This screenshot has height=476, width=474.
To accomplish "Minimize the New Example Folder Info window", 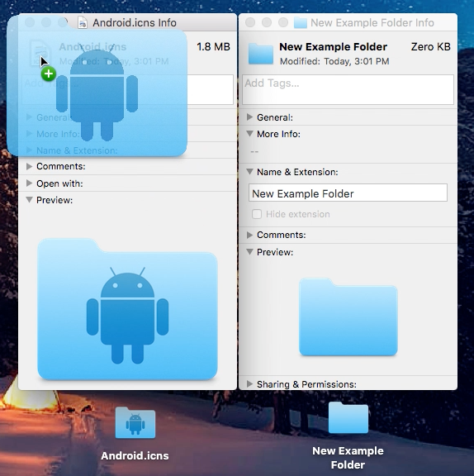I will click(267, 22).
